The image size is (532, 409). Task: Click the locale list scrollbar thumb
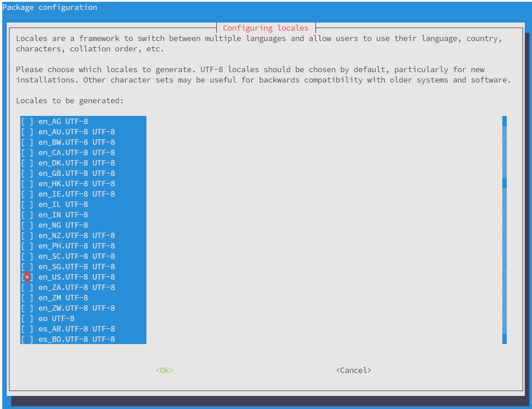[x=505, y=183]
